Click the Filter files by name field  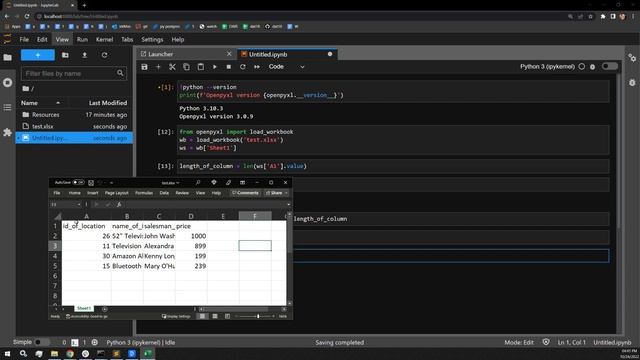pyautogui.click(x=74, y=73)
